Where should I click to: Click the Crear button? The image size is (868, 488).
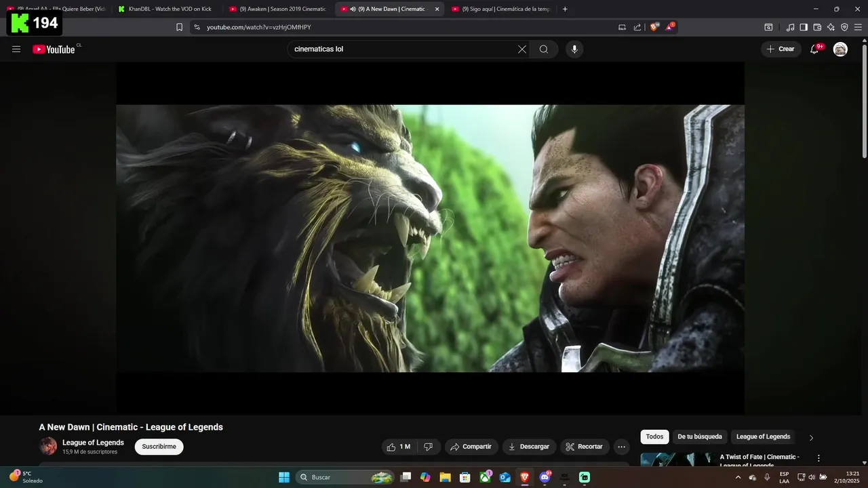pyautogui.click(x=781, y=49)
